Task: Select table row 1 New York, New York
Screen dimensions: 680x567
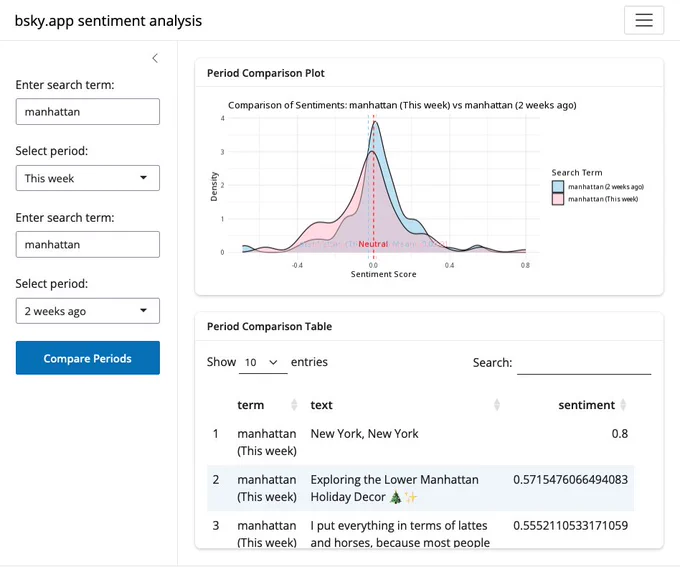Action: 420,442
